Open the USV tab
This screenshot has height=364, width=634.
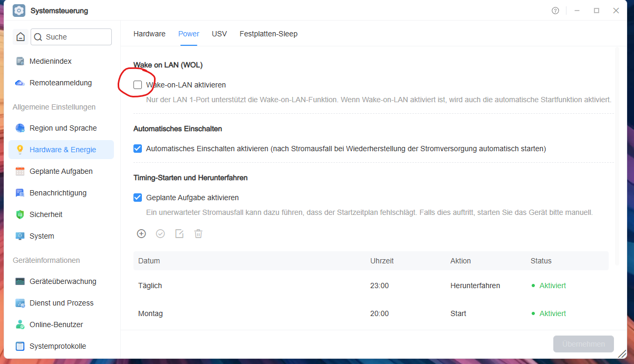pos(219,34)
